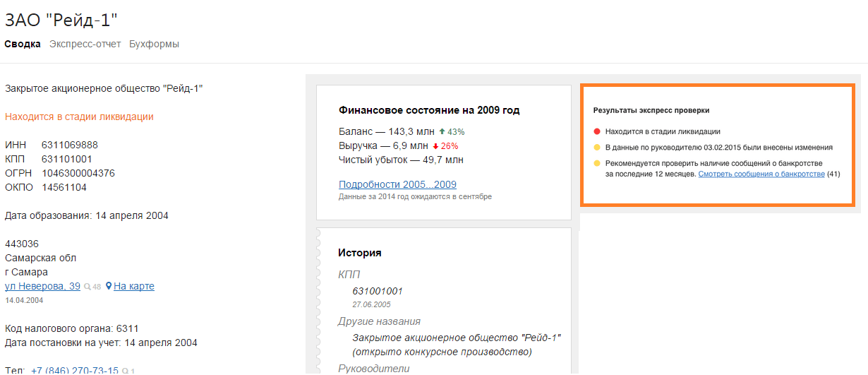Click the ЗАО "Рейд-1" page heading
868x375 pixels.
(61, 20)
